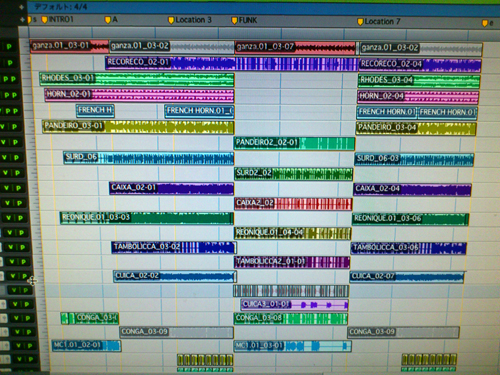
Task: Select the RECORECO_02-04 clip
Action: pyautogui.click(x=420, y=65)
